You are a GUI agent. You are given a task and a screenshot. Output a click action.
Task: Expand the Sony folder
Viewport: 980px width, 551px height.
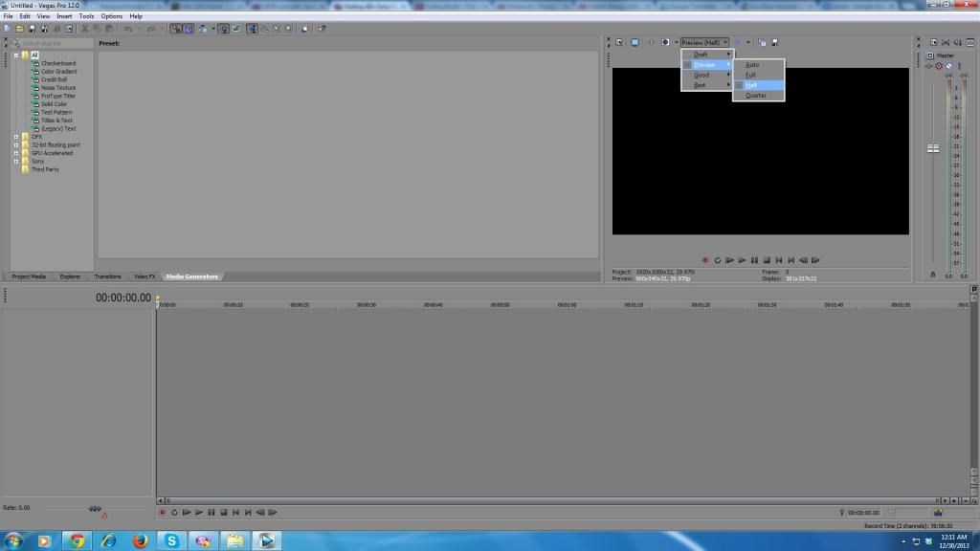click(16, 161)
